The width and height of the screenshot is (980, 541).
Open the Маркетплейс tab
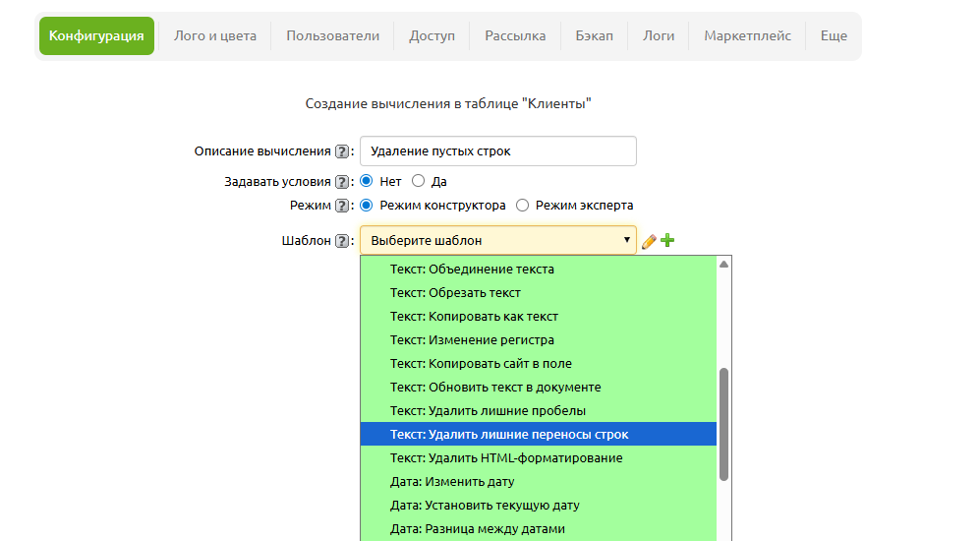tap(747, 36)
